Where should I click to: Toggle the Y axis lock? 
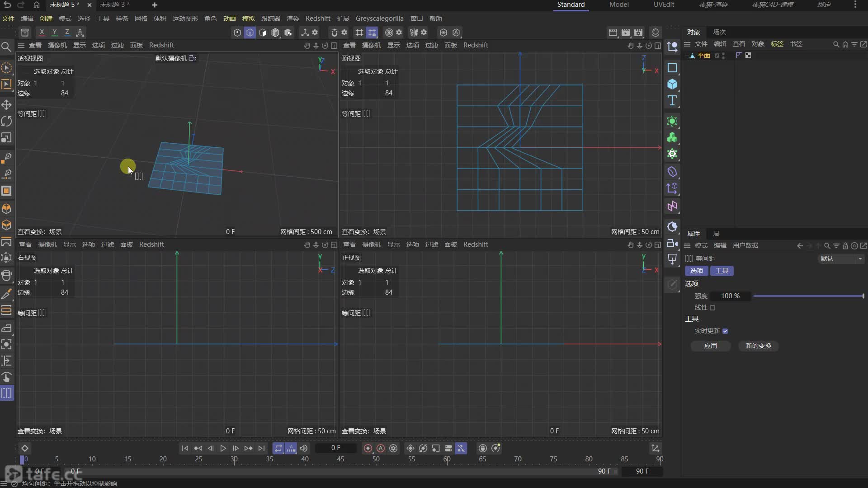click(x=54, y=33)
